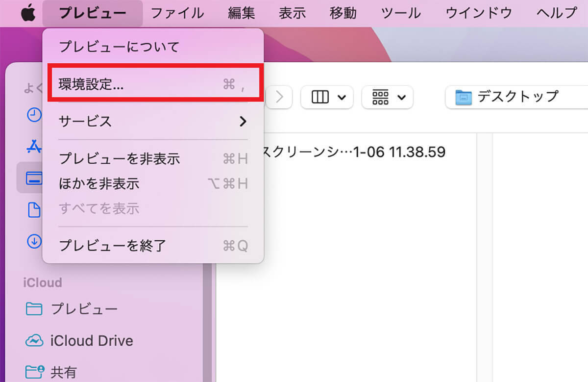Open the column view mode dropdown
The image size is (588, 382).
click(327, 97)
